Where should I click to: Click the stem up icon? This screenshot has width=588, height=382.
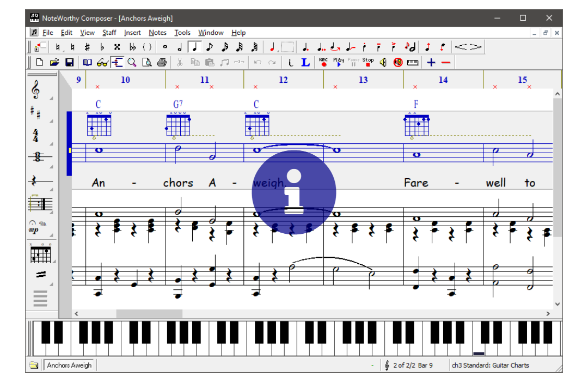tap(427, 47)
